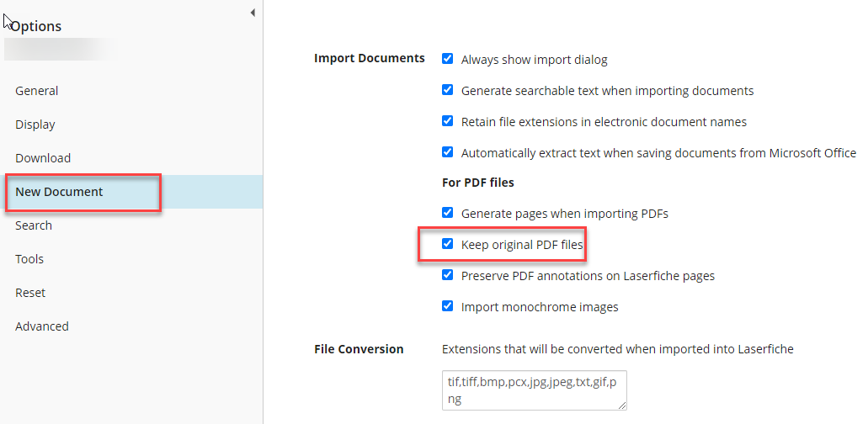
Task: Toggle the Keep original PDF files checkbox
Action: click(448, 245)
